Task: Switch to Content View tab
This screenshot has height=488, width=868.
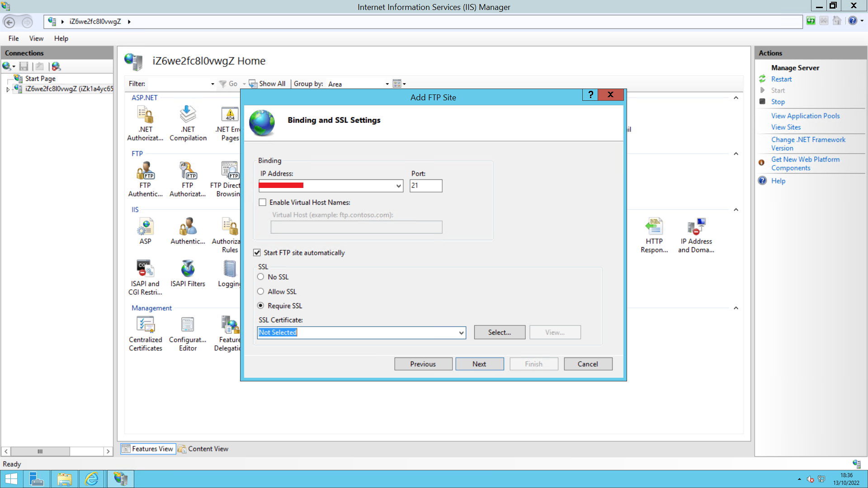Action: coord(203,449)
